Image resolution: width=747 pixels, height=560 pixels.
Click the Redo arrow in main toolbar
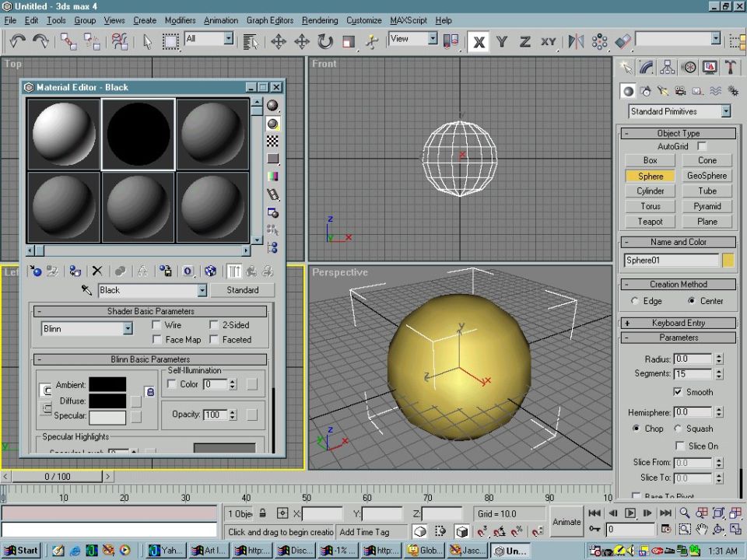tap(41, 41)
